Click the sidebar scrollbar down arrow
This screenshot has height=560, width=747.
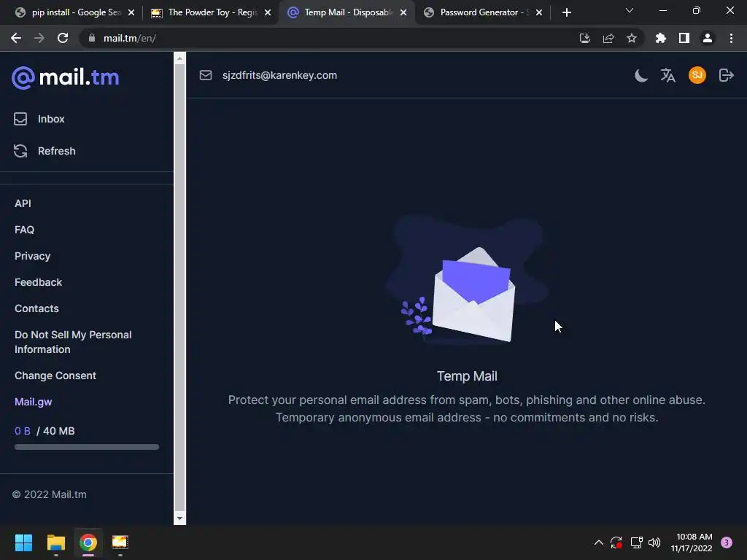tap(179, 518)
